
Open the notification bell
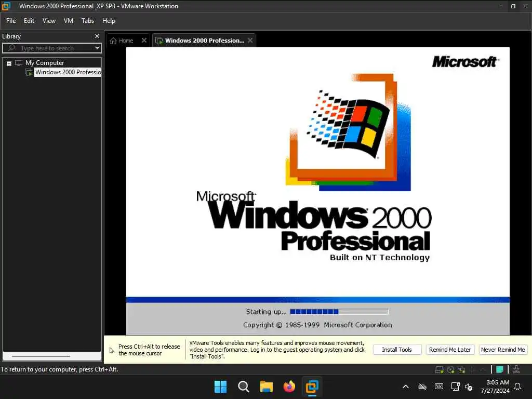(517, 387)
